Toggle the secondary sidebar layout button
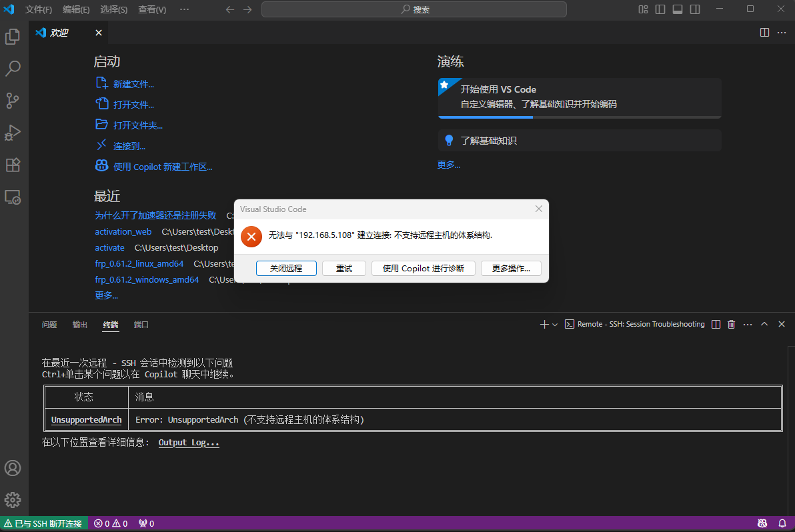This screenshot has height=532, width=795. [695, 9]
